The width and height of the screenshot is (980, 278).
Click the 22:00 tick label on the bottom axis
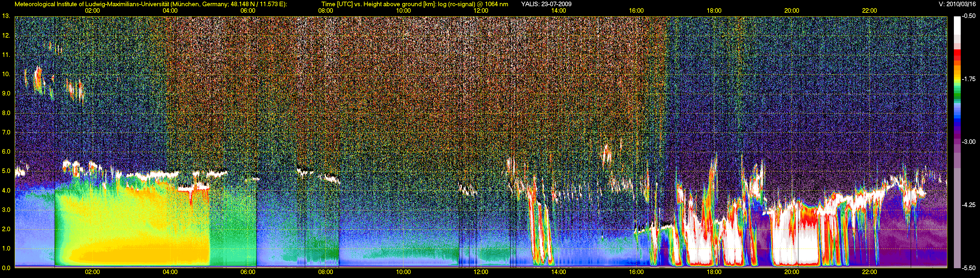[870, 272]
